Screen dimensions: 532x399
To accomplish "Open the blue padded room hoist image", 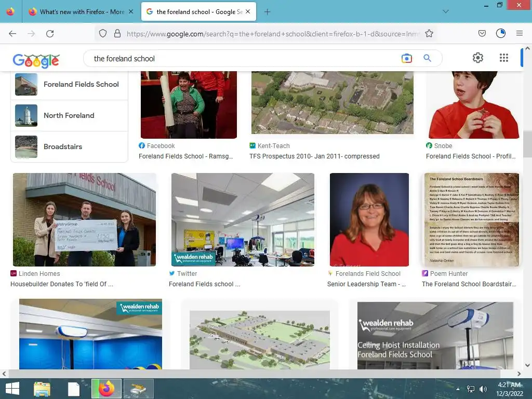I will coord(90,334).
